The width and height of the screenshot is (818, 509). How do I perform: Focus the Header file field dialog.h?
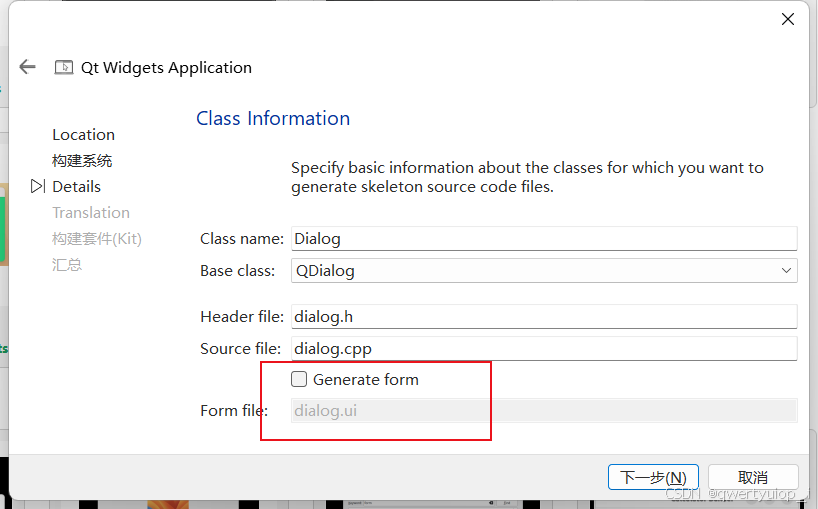pyautogui.click(x=544, y=317)
